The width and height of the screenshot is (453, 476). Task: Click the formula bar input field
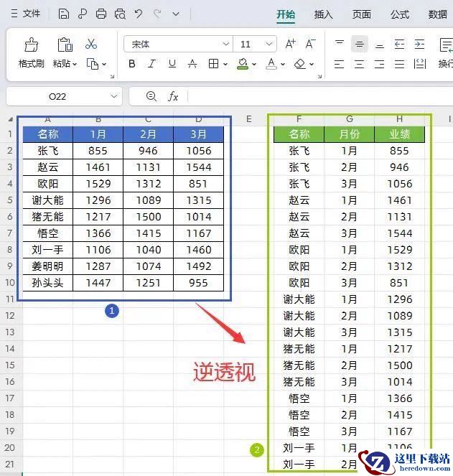320,96
